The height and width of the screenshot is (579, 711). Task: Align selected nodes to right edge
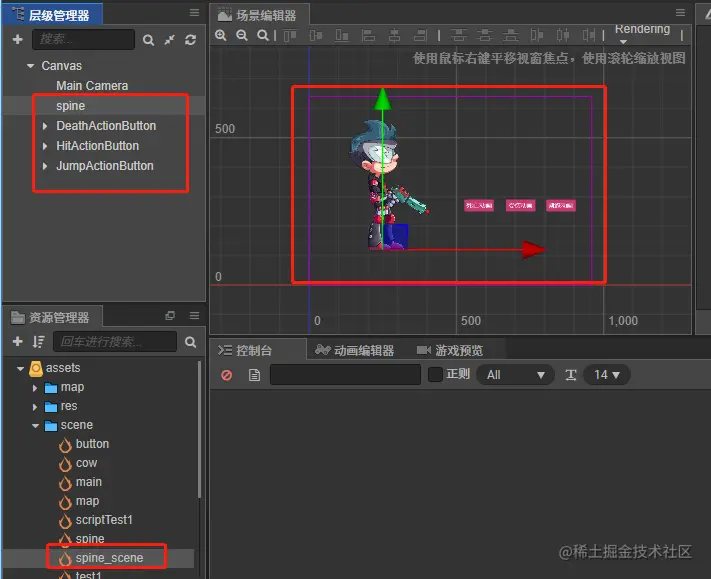point(420,35)
